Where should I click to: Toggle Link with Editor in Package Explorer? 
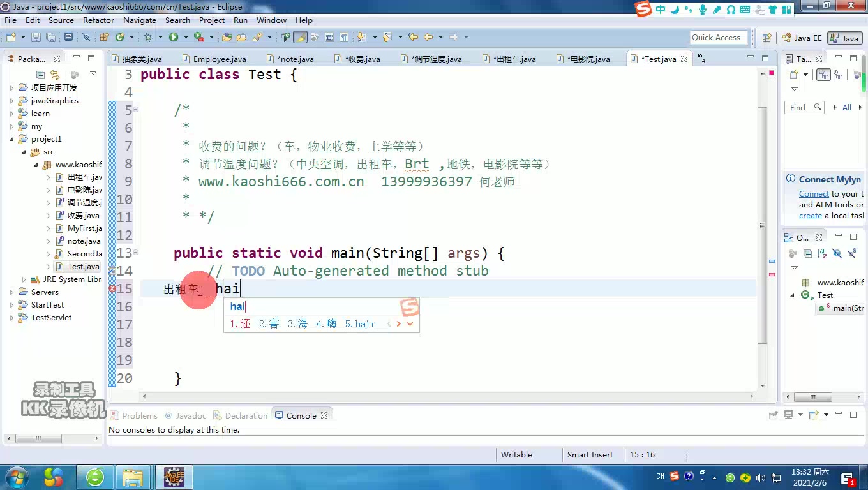(x=55, y=75)
